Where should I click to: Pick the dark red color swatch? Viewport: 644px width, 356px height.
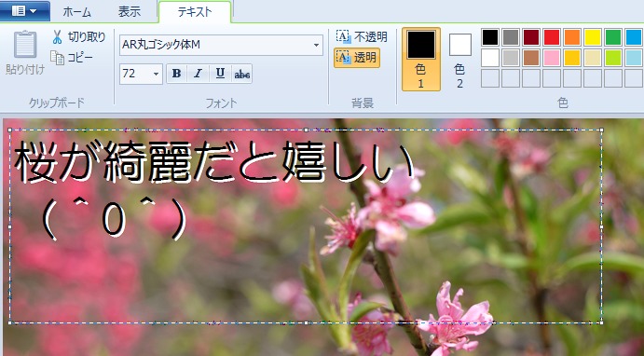click(531, 37)
